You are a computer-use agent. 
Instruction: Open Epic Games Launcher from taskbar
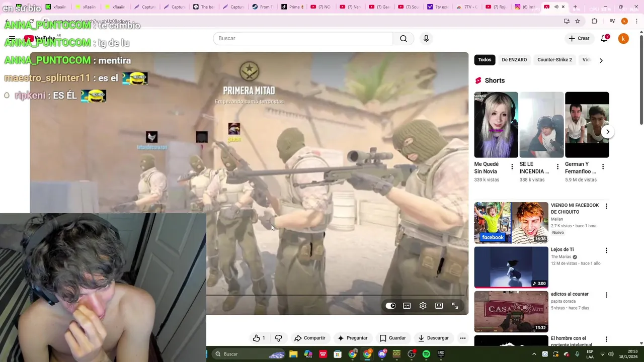pos(441,354)
